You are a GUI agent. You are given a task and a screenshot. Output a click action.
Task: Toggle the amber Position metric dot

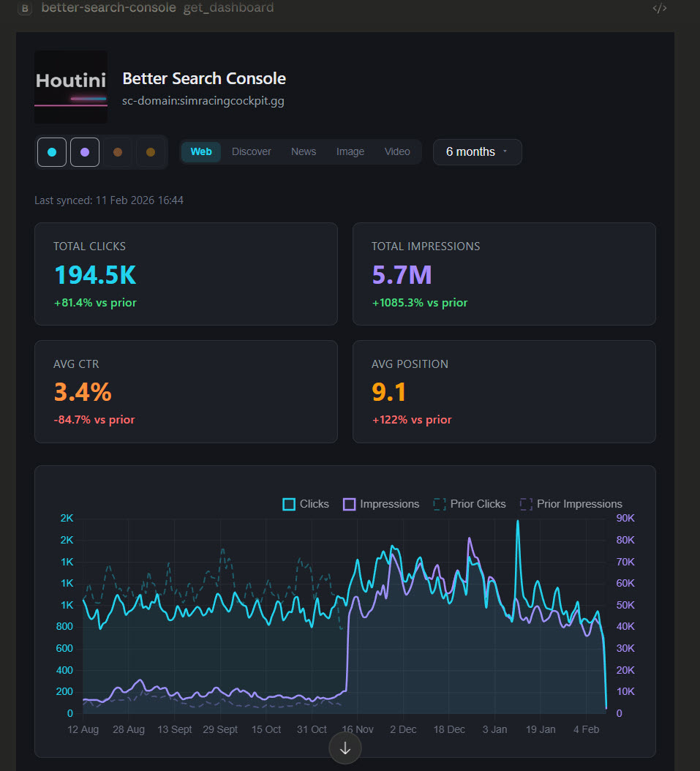(x=151, y=151)
